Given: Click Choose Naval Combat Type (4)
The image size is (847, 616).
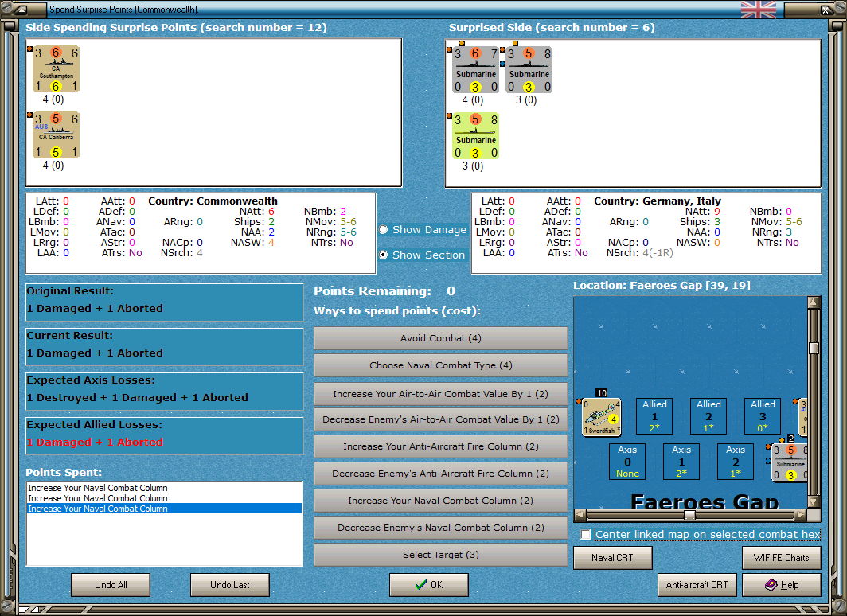Looking at the screenshot, I should tap(441, 365).
